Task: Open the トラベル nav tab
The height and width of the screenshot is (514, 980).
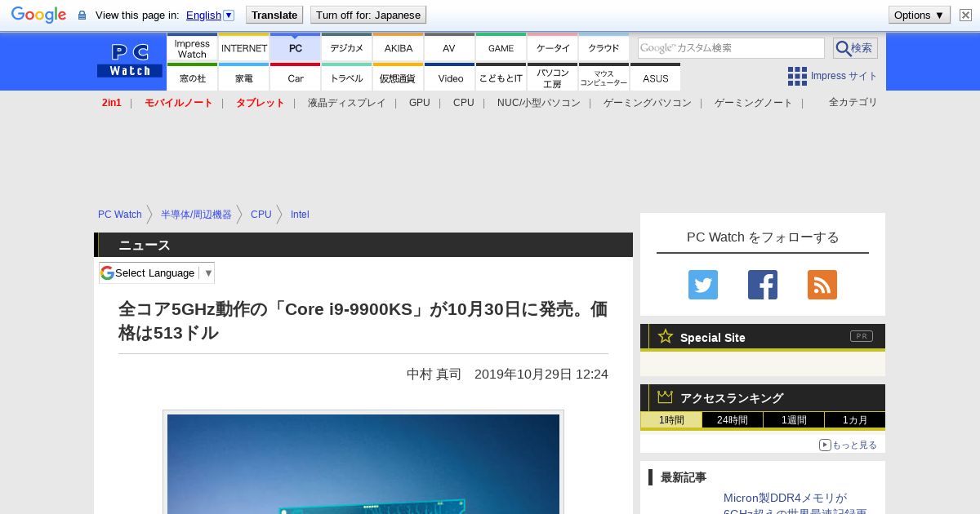Action: (347, 78)
